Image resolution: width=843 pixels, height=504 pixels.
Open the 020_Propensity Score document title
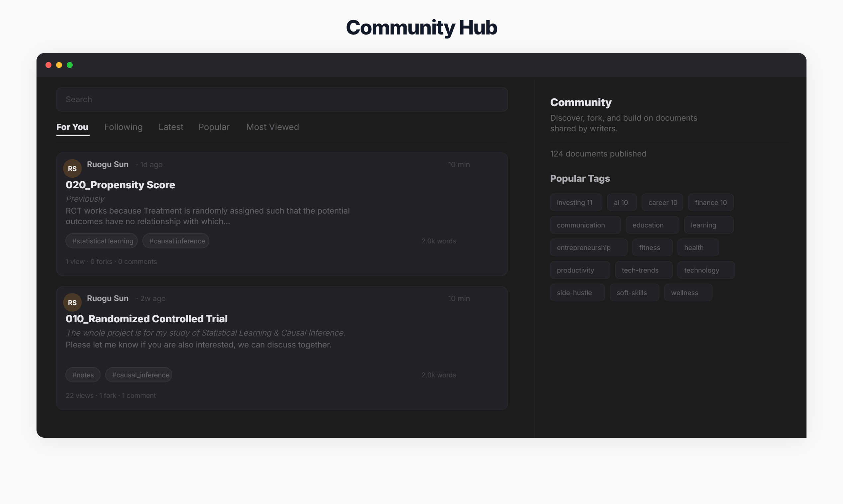coord(120,185)
